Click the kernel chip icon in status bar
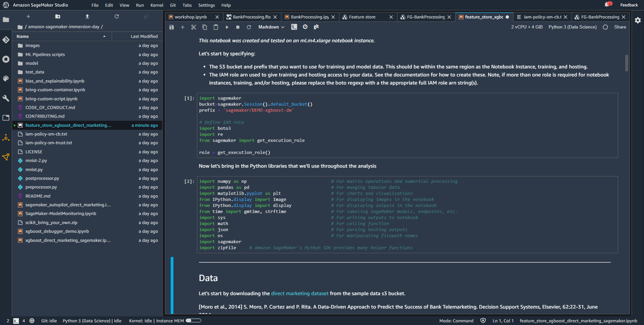Screen dimensions: 644x325 point(32,321)
